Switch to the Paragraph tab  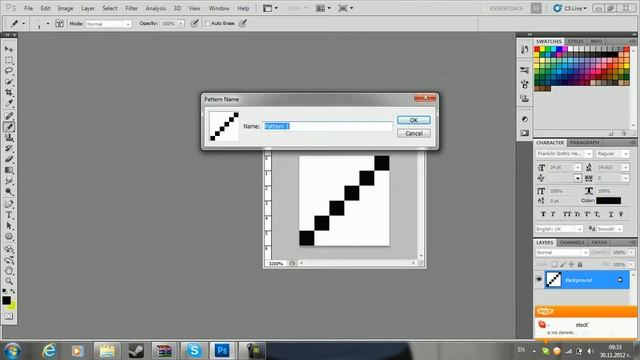click(x=584, y=142)
